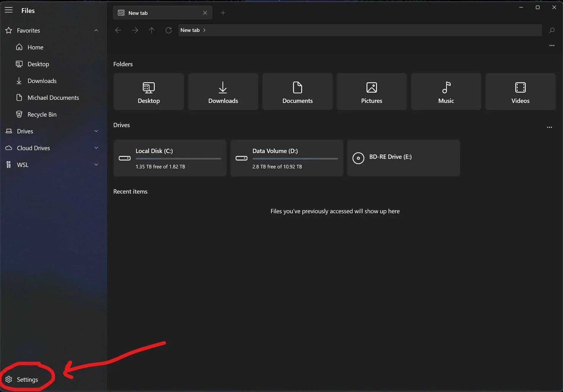Image resolution: width=563 pixels, height=392 pixels.
Task: Select Recycle Bin in sidebar
Action: pos(42,114)
